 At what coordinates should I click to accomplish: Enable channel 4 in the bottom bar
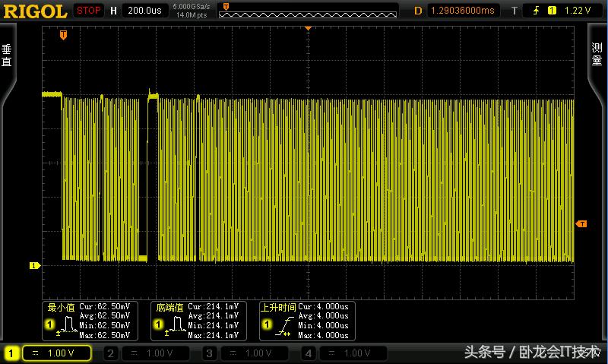click(x=349, y=353)
